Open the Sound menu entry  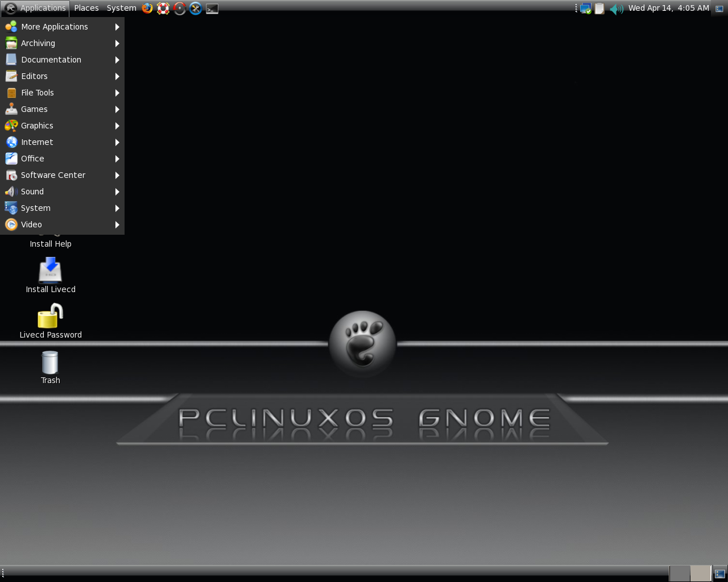tap(63, 192)
